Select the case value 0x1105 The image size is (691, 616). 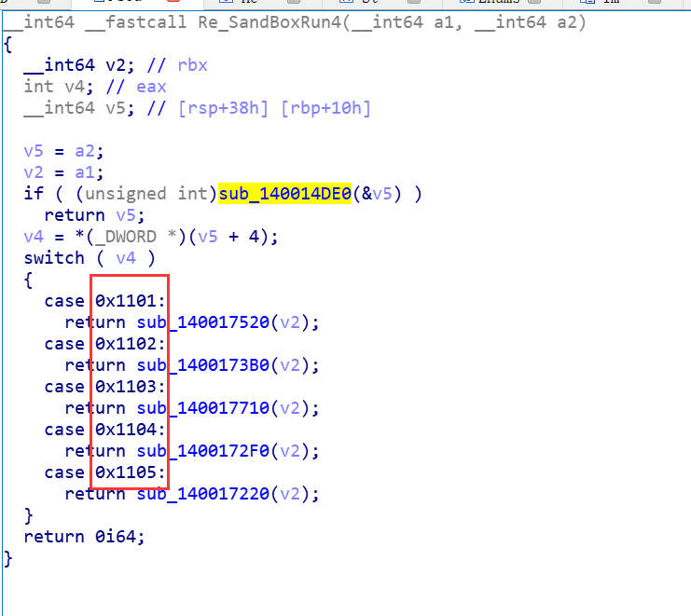pyautogui.click(x=126, y=472)
